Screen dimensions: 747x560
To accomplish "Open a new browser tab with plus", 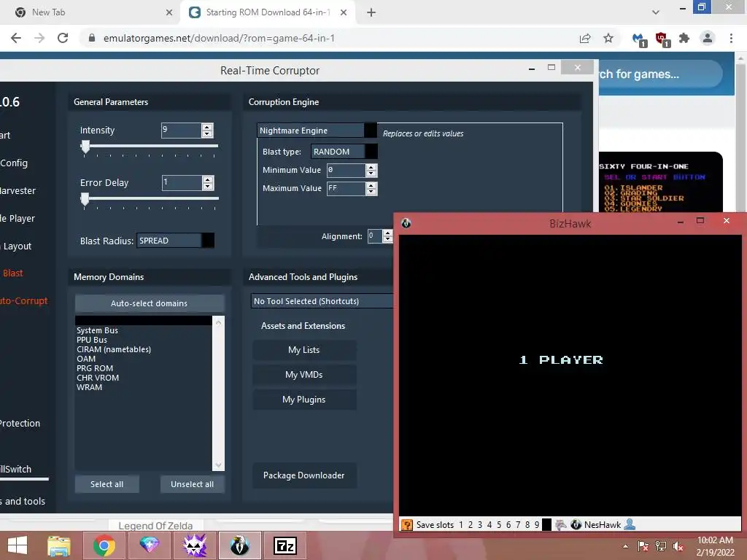I will click(371, 13).
